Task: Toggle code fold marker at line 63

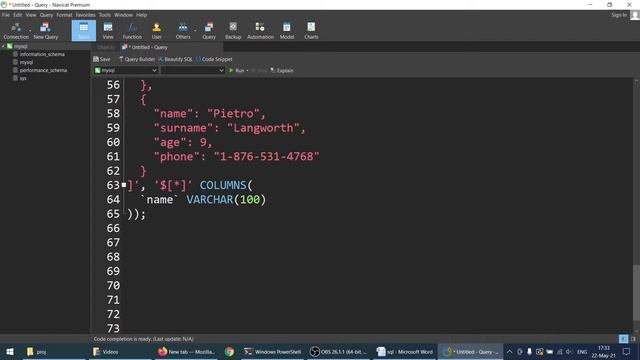Action: [124, 185]
